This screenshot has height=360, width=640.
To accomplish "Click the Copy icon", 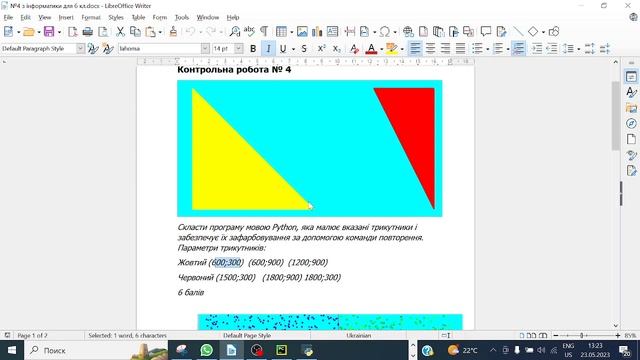I will (135, 31).
